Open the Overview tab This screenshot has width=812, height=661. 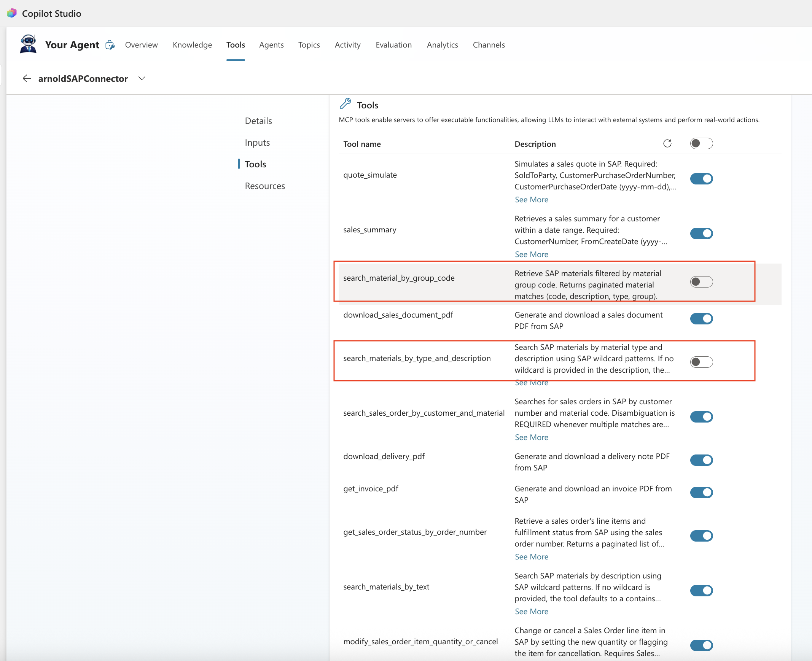[x=141, y=45]
